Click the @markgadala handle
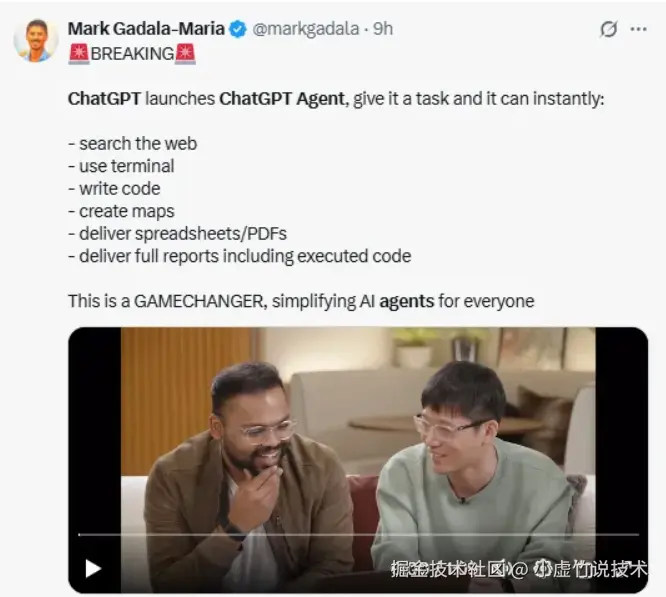Image resolution: width=666 pixels, height=597 pixels. [306, 29]
